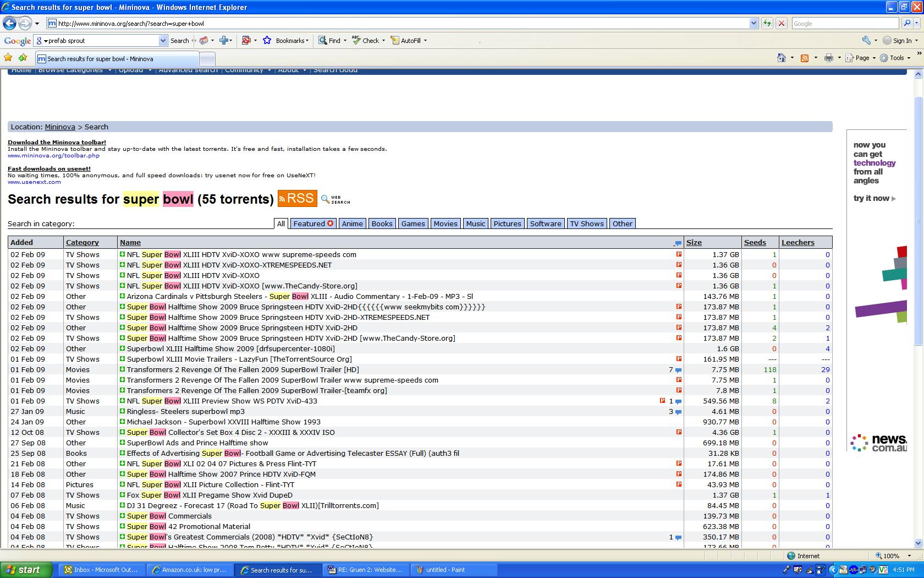
Task: Open the recent pages dropdown next to Forward
Action: 37,23
